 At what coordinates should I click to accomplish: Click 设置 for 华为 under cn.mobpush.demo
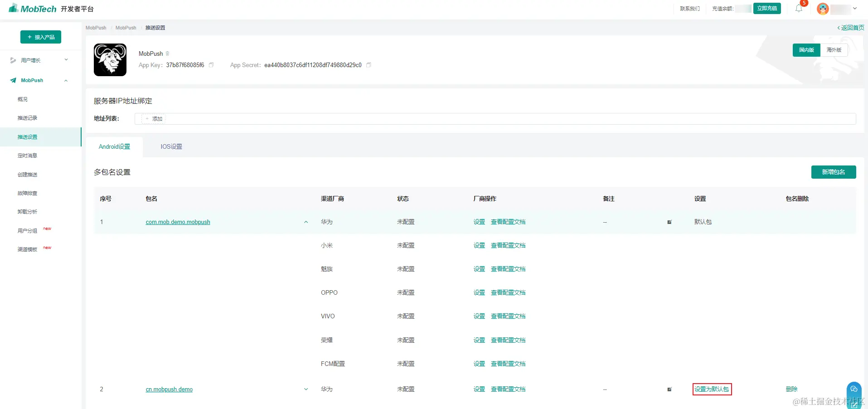(479, 389)
